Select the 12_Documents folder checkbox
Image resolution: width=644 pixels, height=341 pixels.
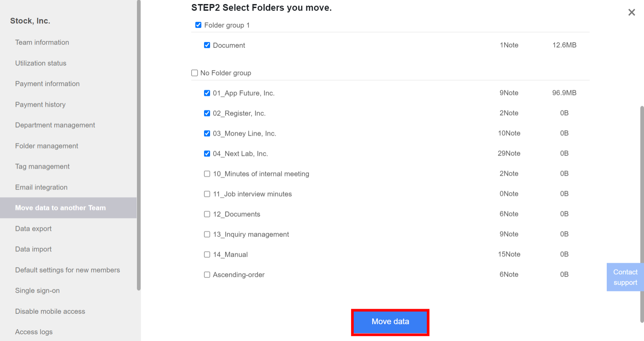[207, 214]
